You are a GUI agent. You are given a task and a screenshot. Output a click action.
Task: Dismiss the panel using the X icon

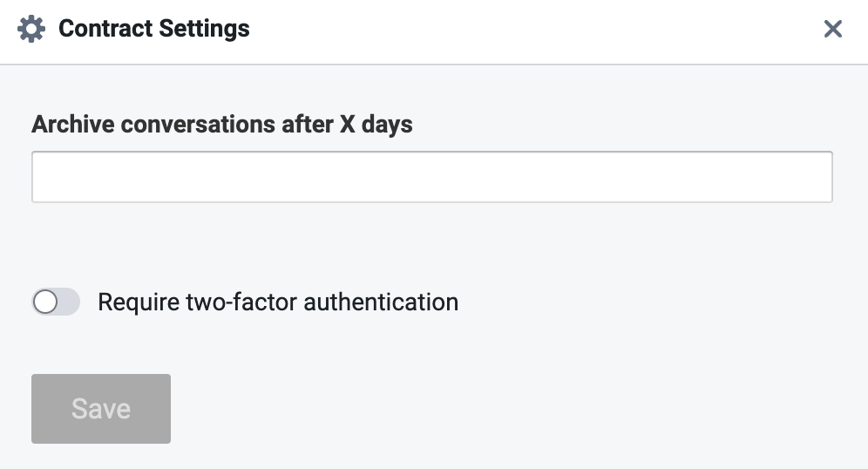point(832,29)
